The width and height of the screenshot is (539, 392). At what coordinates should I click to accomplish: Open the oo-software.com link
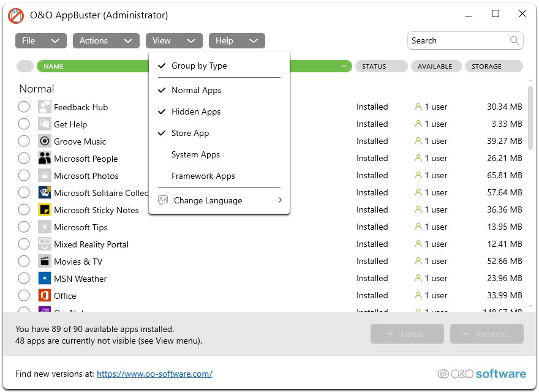pos(154,374)
